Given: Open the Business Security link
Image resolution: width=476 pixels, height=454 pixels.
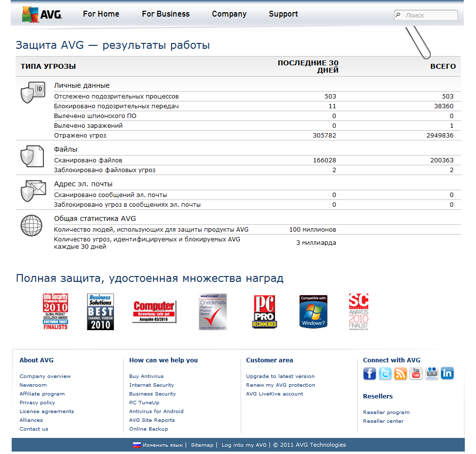Looking at the screenshot, I should coord(152,394).
